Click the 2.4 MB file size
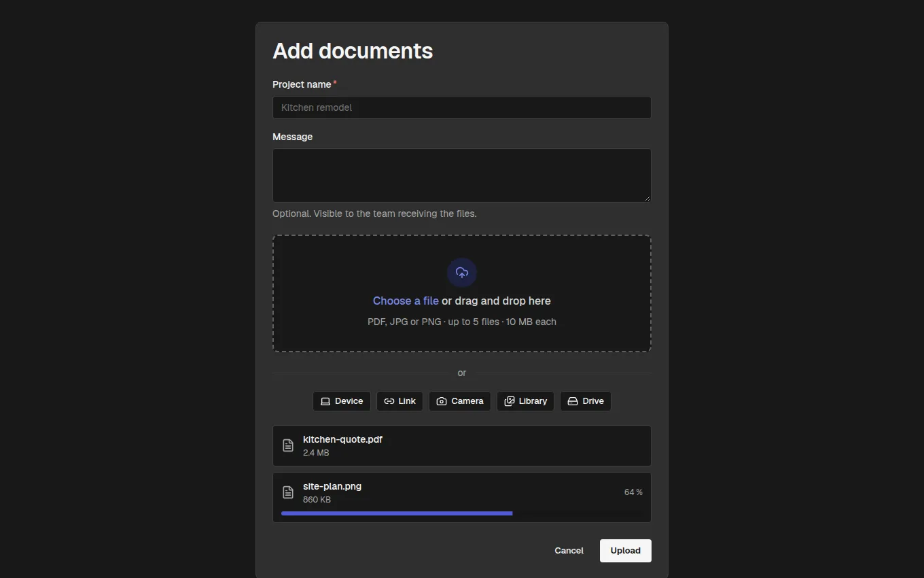Image resolution: width=924 pixels, height=578 pixels. (316, 453)
